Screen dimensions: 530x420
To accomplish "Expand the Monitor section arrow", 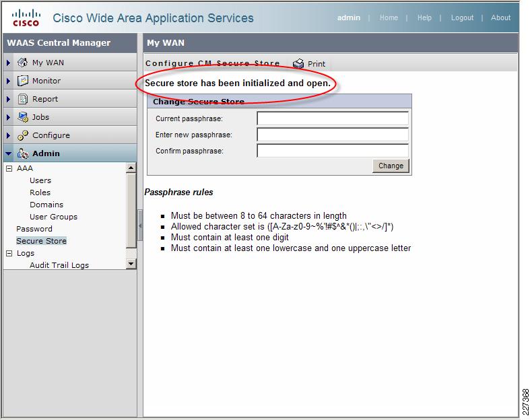I will [x=9, y=81].
